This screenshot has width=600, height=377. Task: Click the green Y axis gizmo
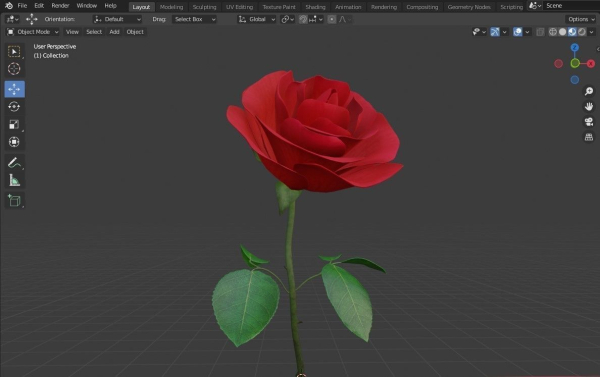(575, 64)
